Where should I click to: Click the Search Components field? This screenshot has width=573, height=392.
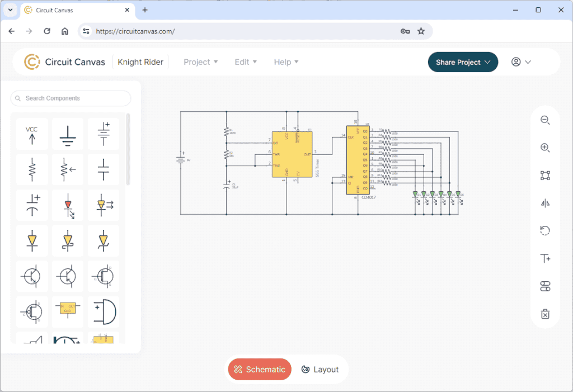click(71, 98)
